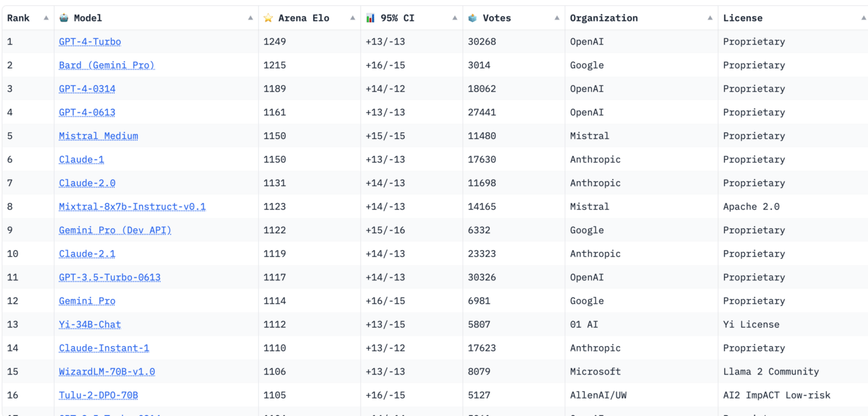The height and width of the screenshot is (416, 868).
Task: Sort by Organization column arrow
Action: point(710,18)
